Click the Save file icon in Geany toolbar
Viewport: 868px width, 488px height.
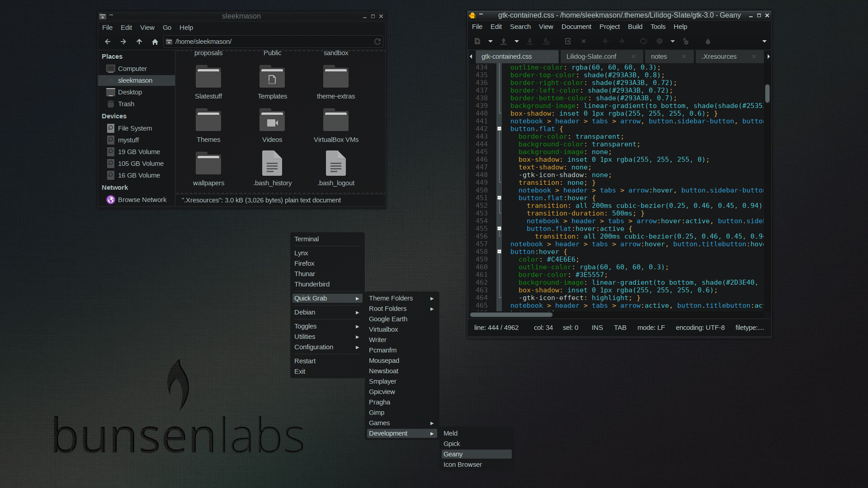[x=530, y=41]
